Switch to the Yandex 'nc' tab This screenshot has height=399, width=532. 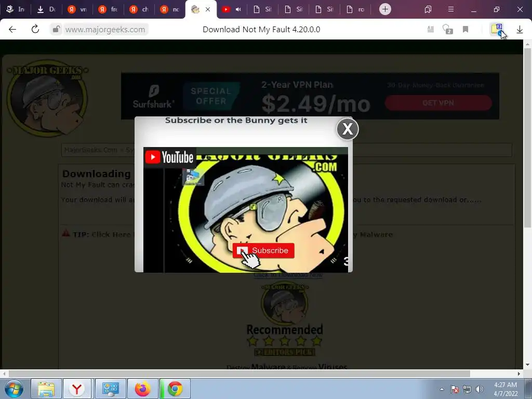pyautogui.click(x=170, y=9)
